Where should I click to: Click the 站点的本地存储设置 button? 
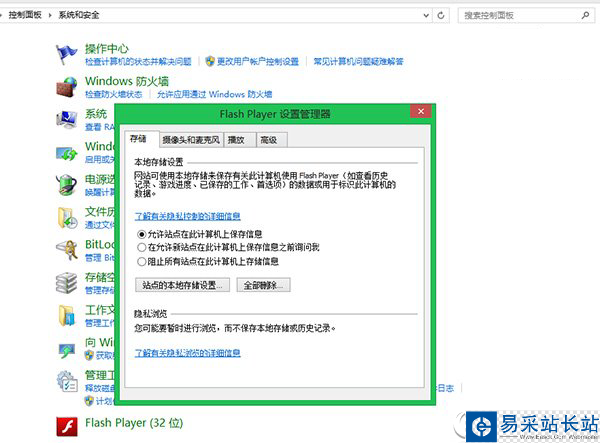[182, 285]
